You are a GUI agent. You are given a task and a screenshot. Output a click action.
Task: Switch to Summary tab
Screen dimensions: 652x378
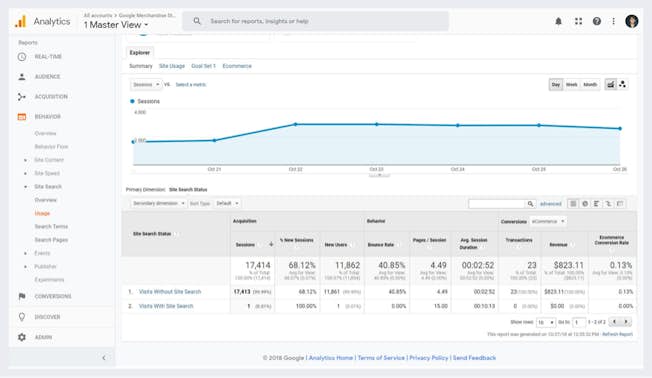point(141,66)
